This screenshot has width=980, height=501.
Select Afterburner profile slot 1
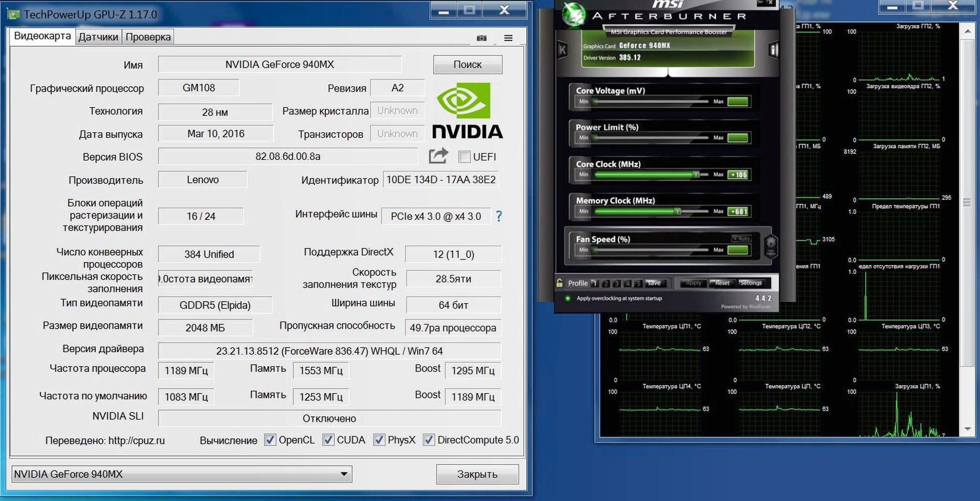[x=595, y=284]
